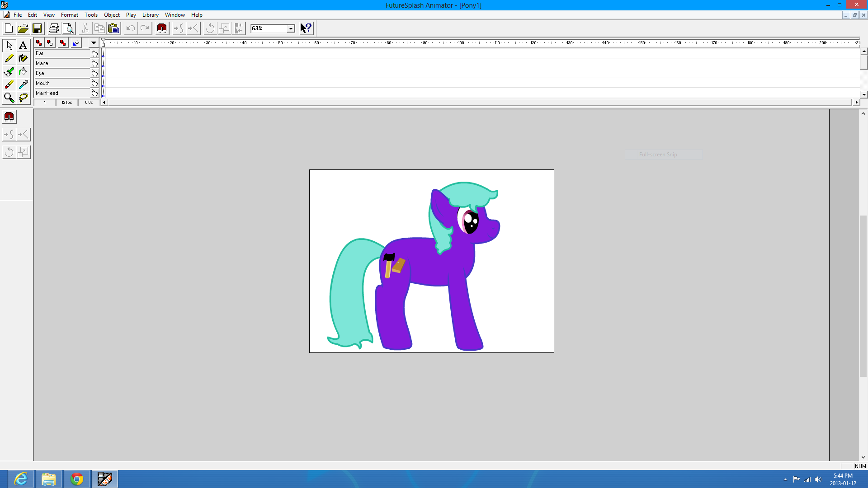Select the Eraser tool

[x=9, y=84]
